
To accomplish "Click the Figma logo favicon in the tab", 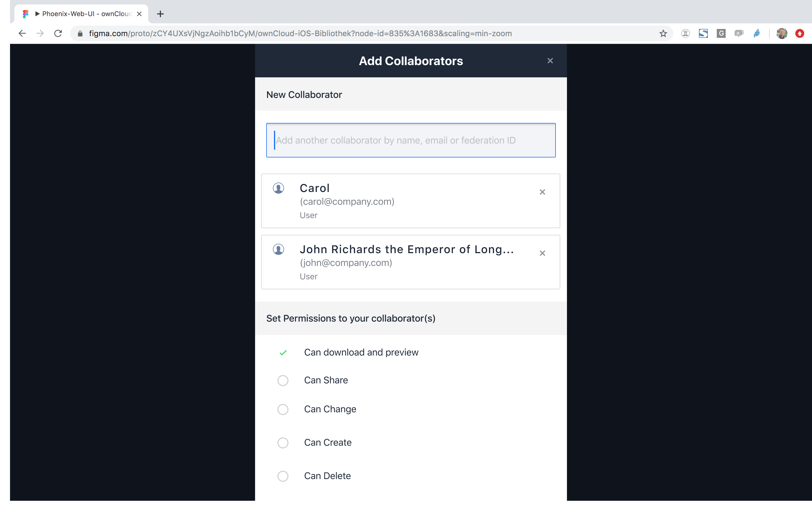I will pos(25,14).
